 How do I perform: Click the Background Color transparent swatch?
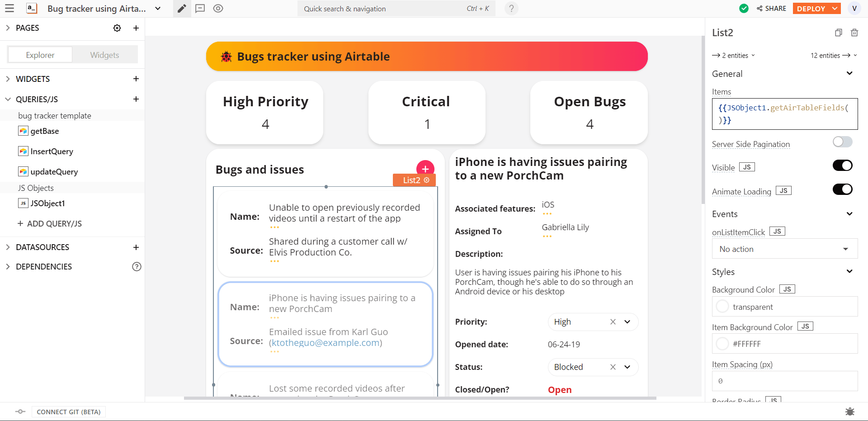tap(722, 307)
